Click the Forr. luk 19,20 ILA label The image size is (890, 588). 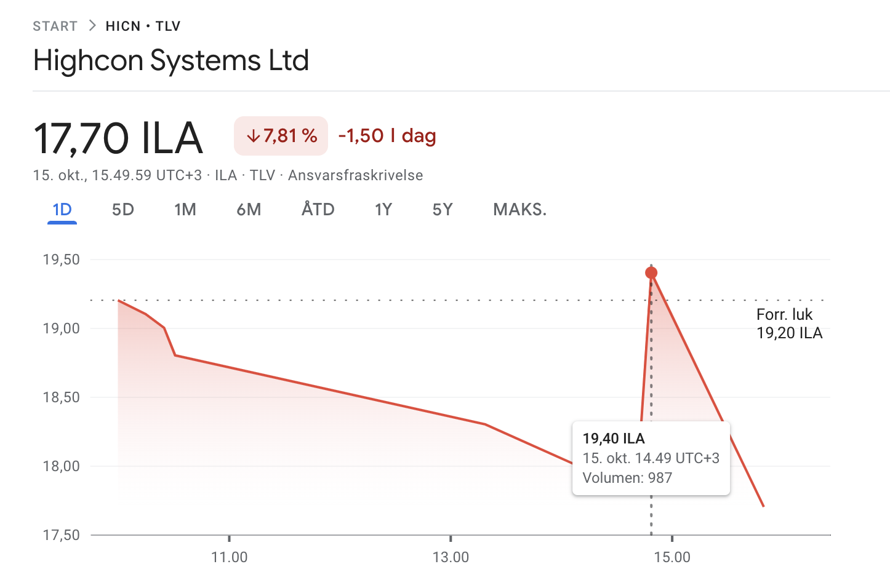tap(788, 324)
